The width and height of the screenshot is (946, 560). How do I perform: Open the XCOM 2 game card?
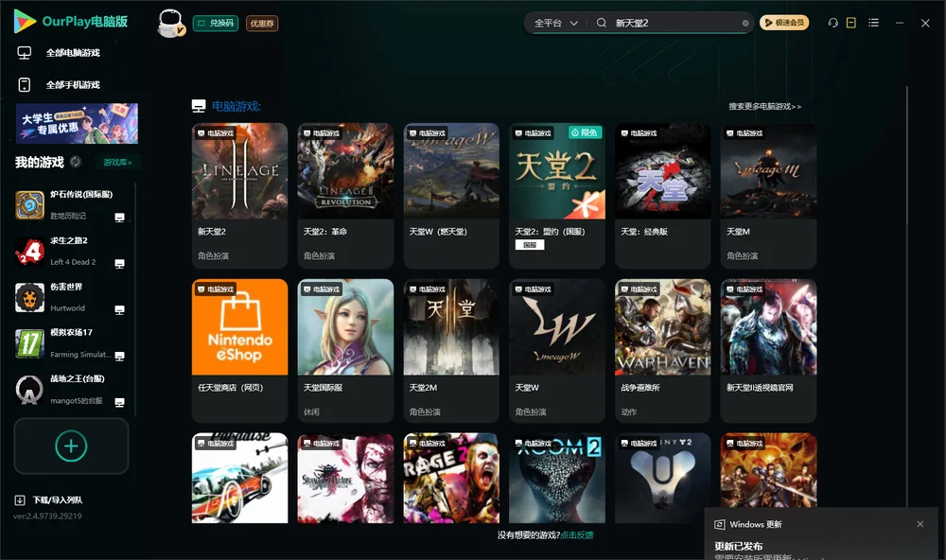pos(557,478)
